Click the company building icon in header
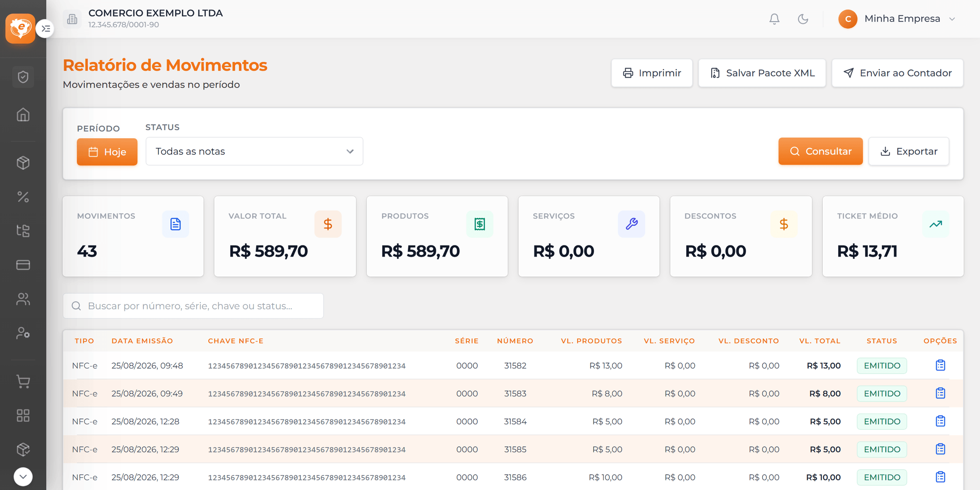Image resolution: width=980 pixels, height=490 pixels. tap(72, 19)
